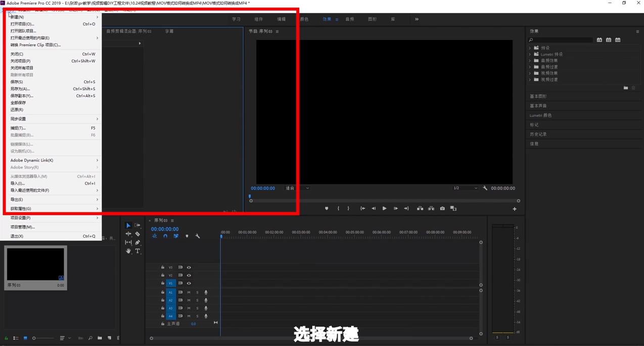This screenshot has width=644, height=346.
Task: Select the Type tool
Action: pos(137,251)
